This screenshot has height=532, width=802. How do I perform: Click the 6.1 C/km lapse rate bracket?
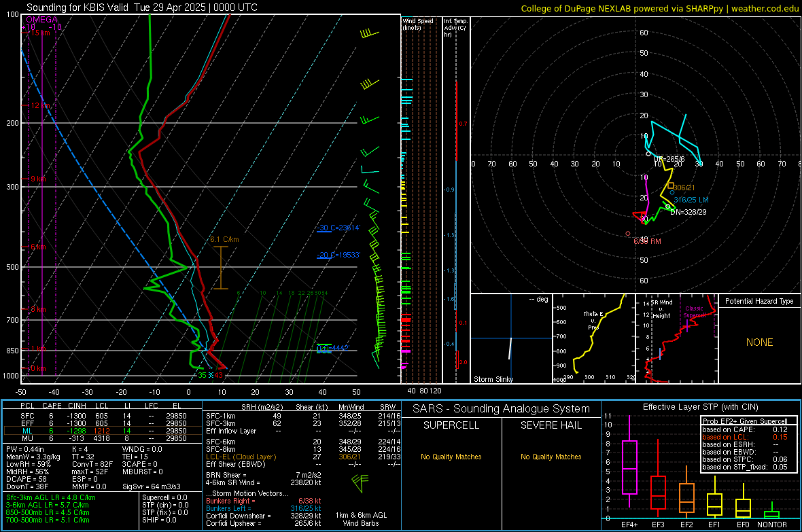(x=221, y=268)
